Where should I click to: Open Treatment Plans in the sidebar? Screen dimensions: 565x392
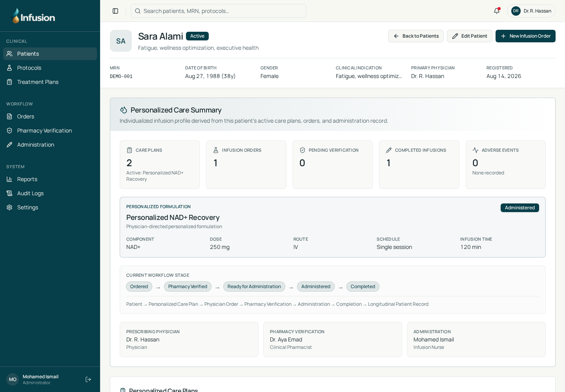pos(50,82)
